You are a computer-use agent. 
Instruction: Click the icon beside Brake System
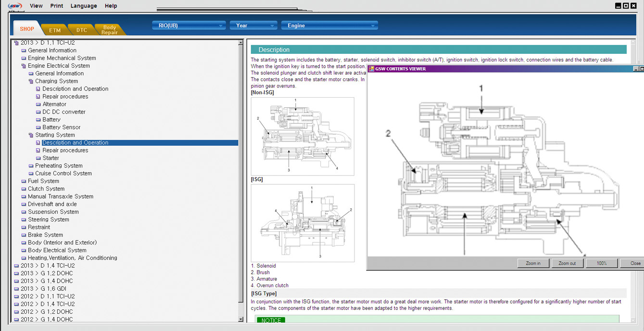[x=24, y=235]
